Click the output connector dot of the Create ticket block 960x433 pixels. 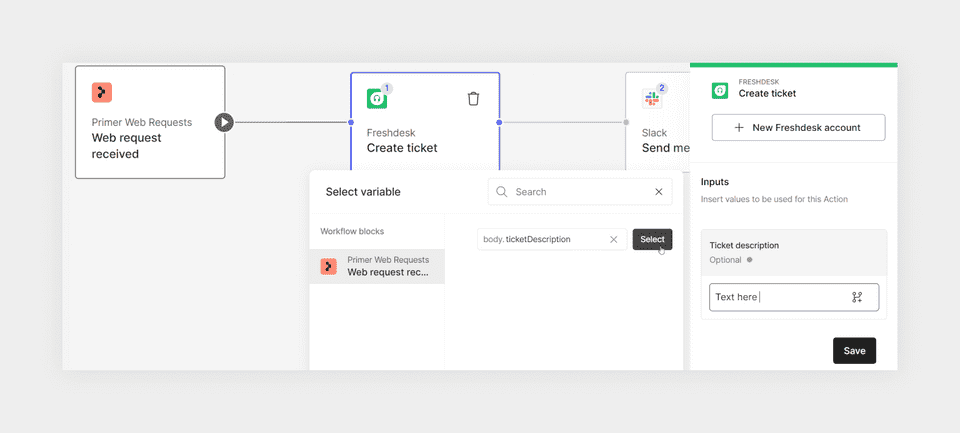point(499,122)
